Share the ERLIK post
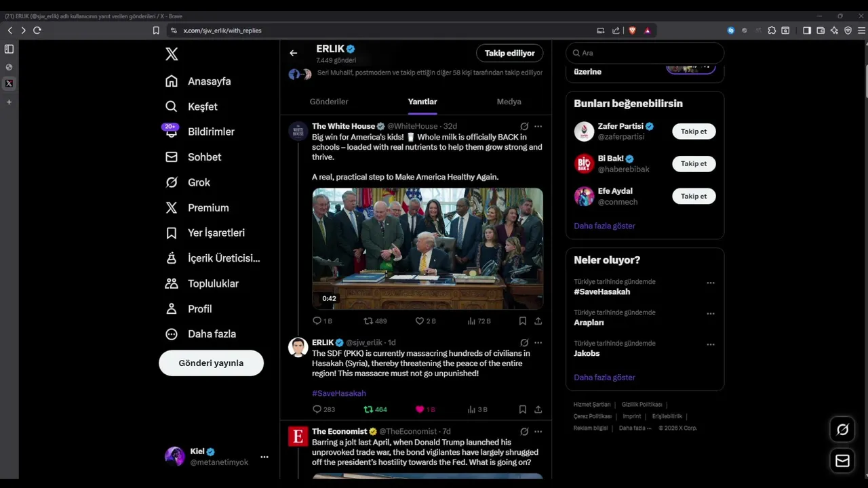 (x=538, y=409)
